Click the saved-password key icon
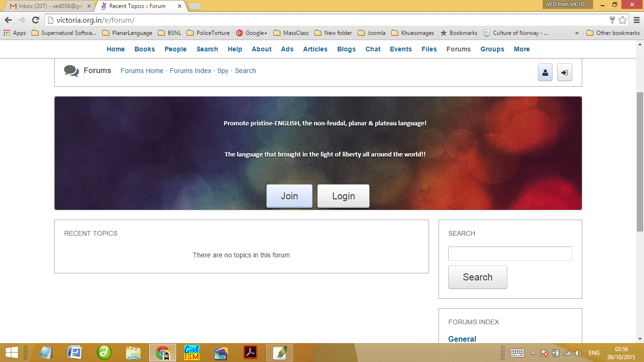The image size is (644, 362). point(612,20)
